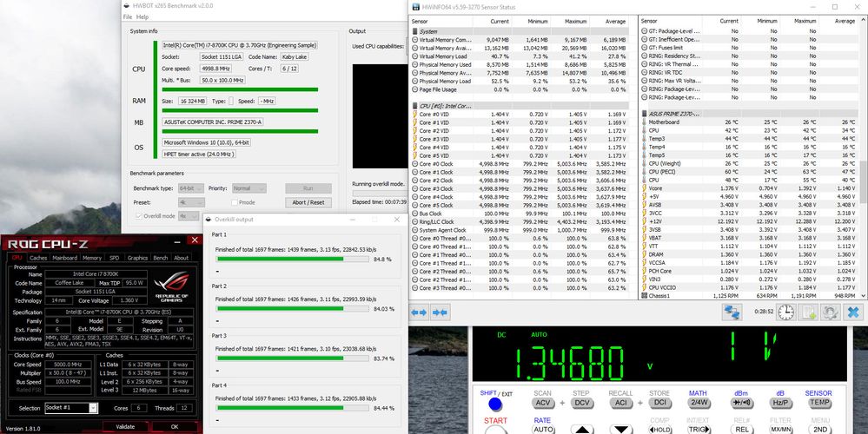Screen dimensions: 868x434
Task: Click the HWiNFO clock reset icon
Action: (785, 312)
